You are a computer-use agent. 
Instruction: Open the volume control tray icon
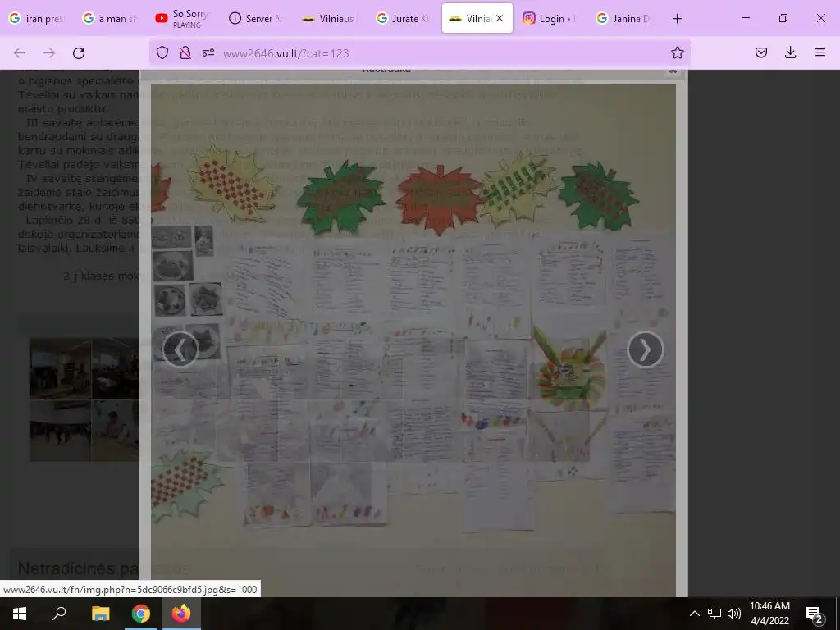[734, 614]
